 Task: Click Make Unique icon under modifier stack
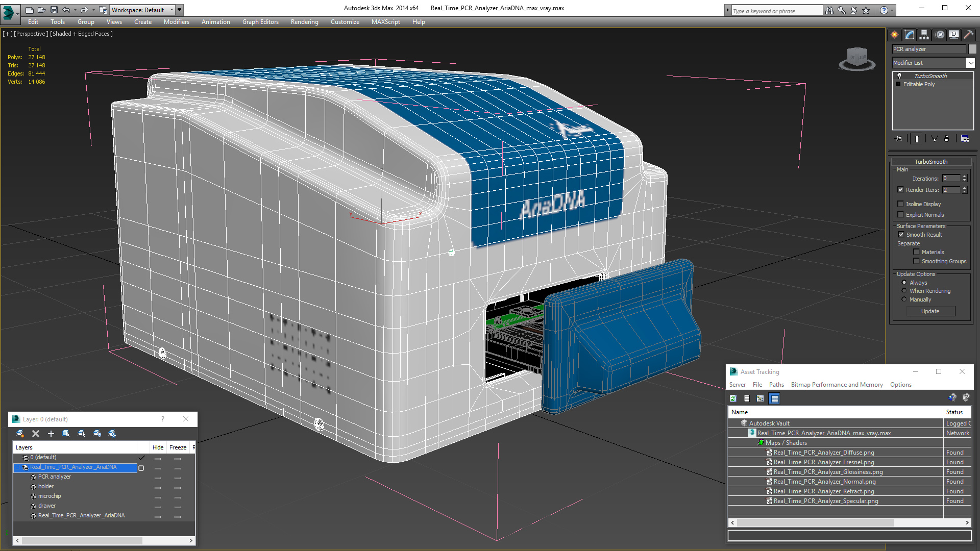(x=934, y=139)
